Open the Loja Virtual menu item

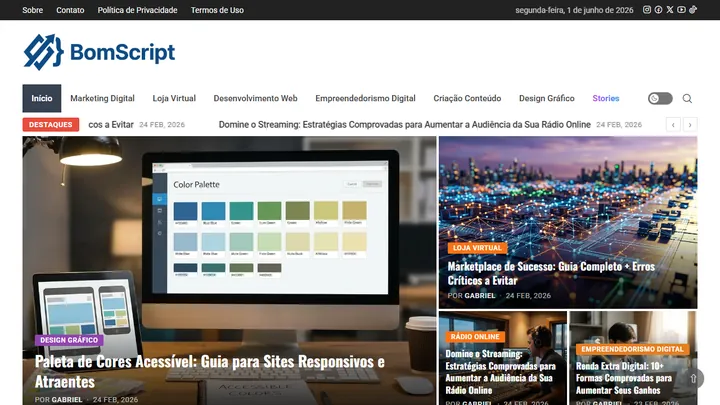[174, 98]
